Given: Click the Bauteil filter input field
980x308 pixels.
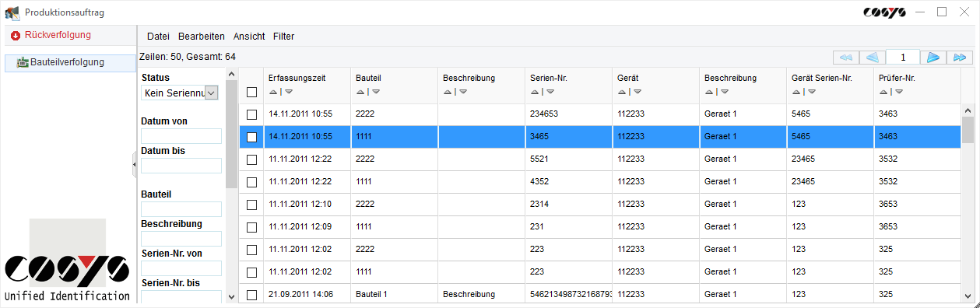Looking at the screenshot, I should 181,209.
